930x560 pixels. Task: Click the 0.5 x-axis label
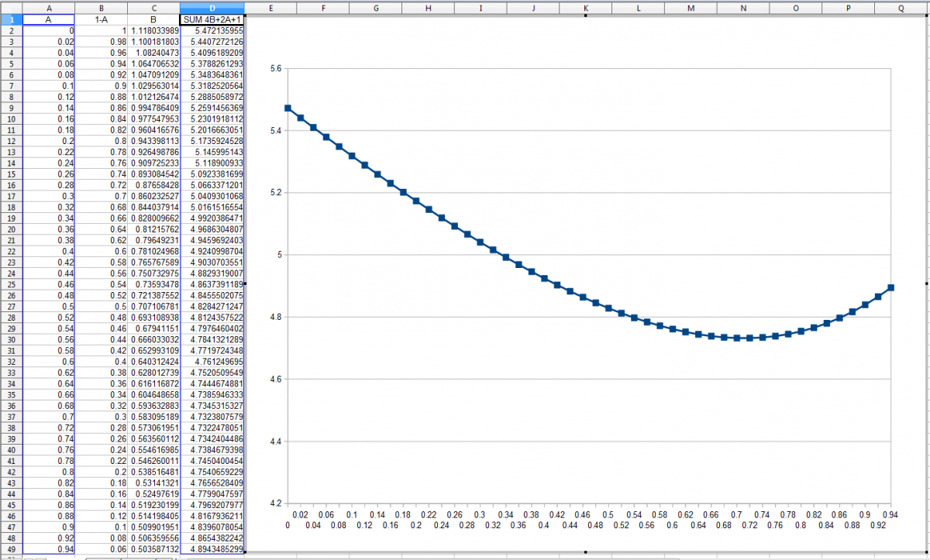(x=608, y=514)
